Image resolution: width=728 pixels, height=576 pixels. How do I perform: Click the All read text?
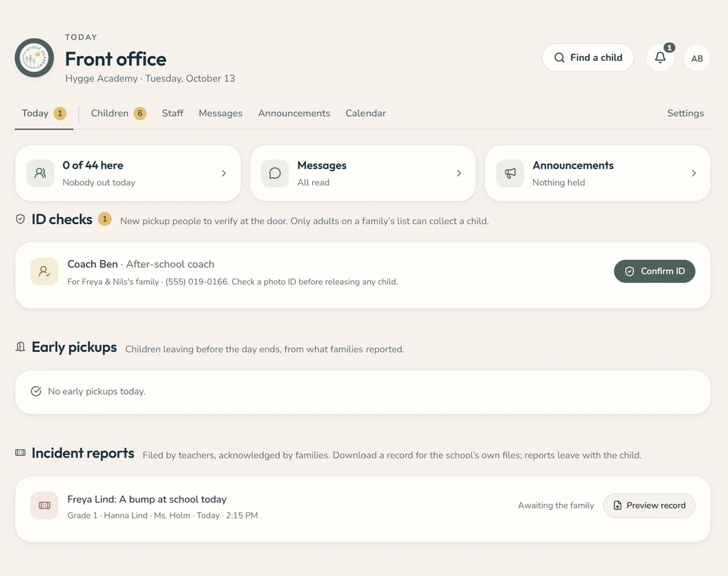pyautogui.click(x=314, y=183)
